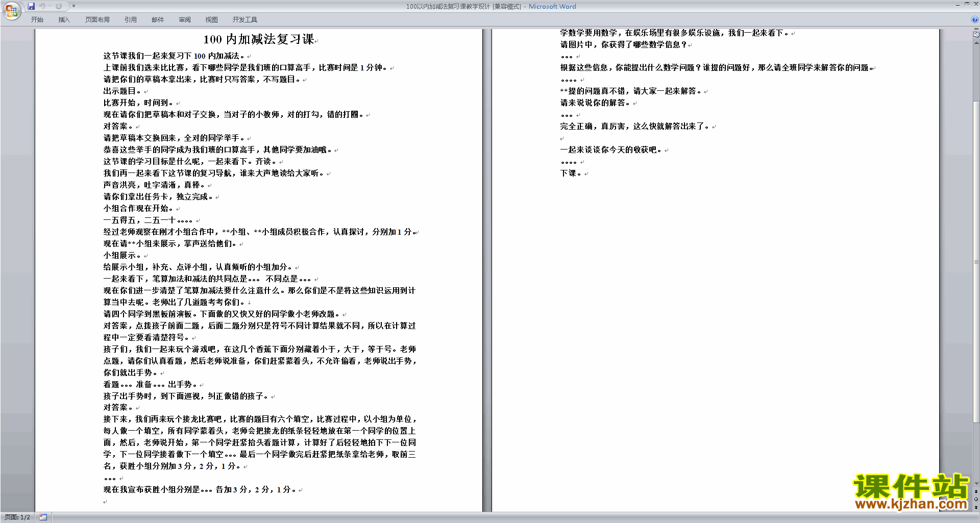Open the undo history dropdown arrow
This screenshot has height=523, width=980.
coord(50,6)
